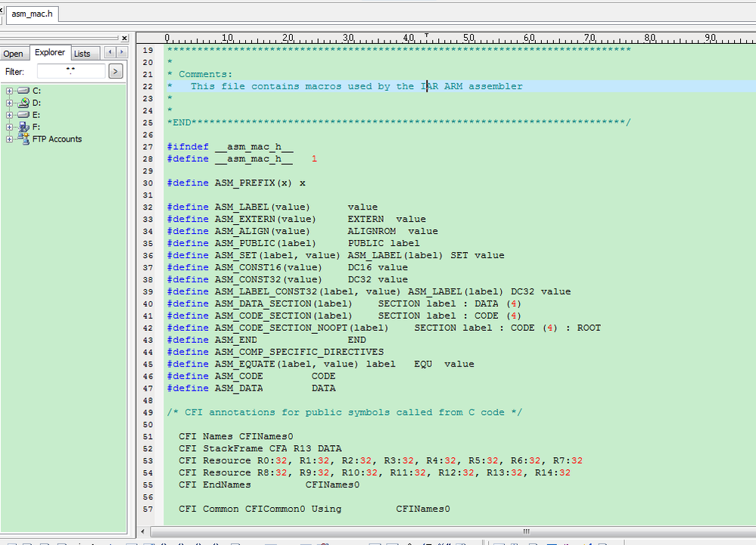The height and width of the screenshot is (545, 756).
Task: Click 'ASM_LABEL_CONST32(label, value)' macro name
Action: click(x=307, y=291)
